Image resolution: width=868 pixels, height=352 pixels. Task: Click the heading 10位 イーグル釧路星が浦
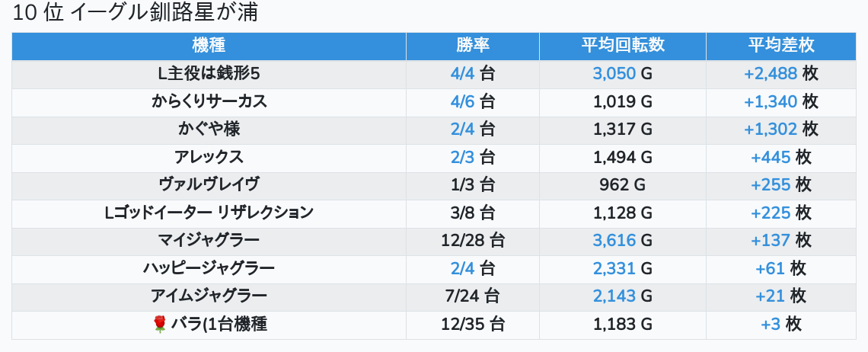tap(136, 13)
